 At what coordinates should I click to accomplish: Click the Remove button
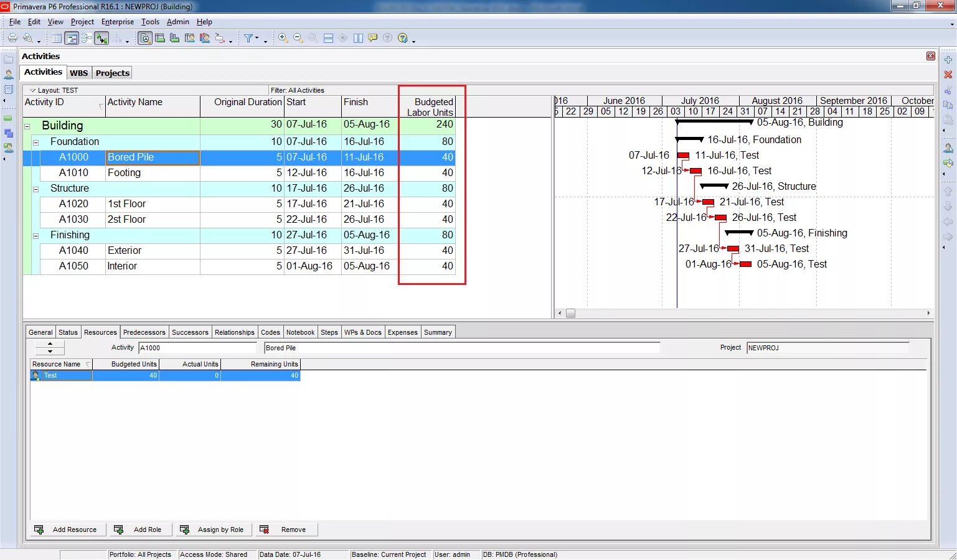tap(286, 530)
